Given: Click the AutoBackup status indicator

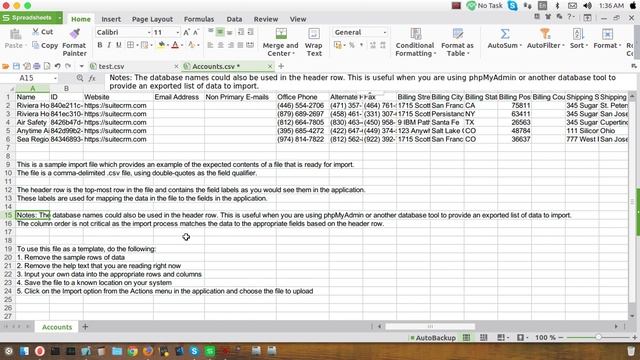Looking at the screenshot, I should tap(433, 338).
